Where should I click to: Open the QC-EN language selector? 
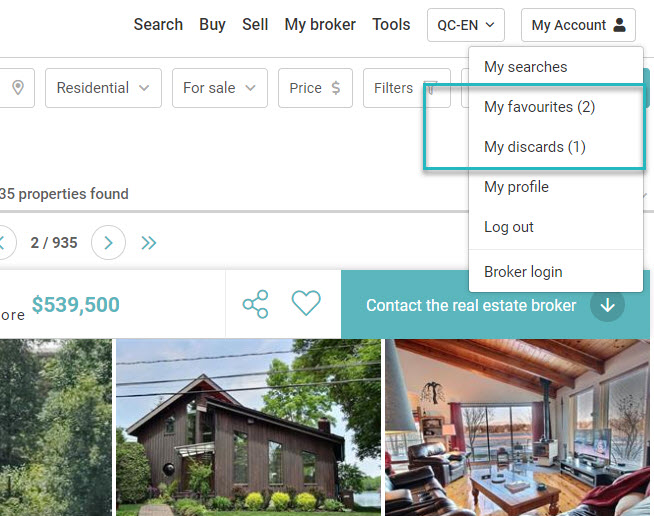pyautogui.click(x=466, y=25)
